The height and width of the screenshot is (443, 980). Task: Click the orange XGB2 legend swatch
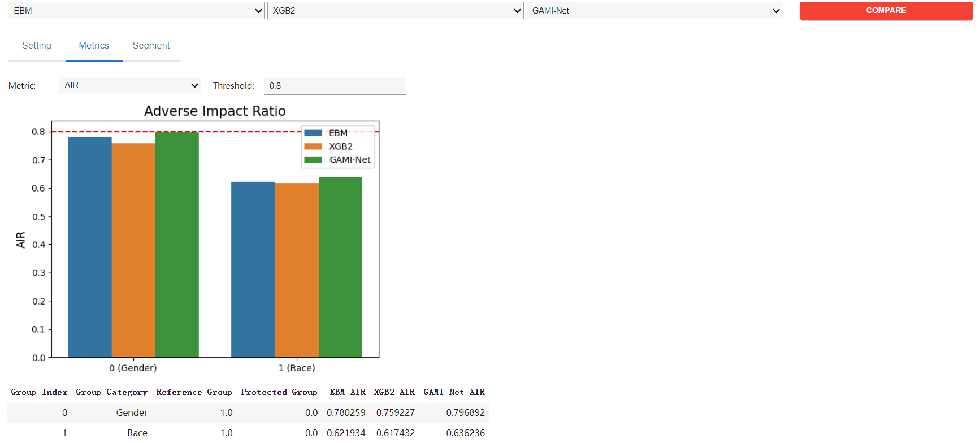[x=313, y=146]
